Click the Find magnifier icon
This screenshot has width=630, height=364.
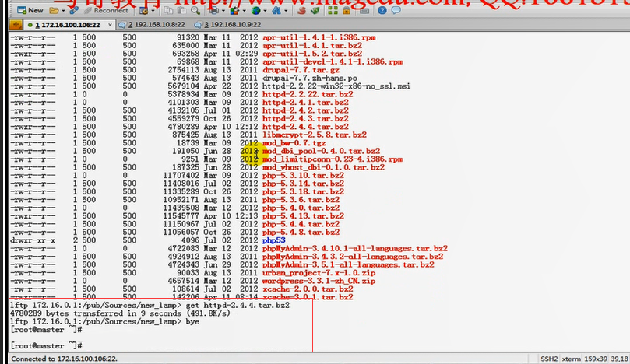[195, 11]
